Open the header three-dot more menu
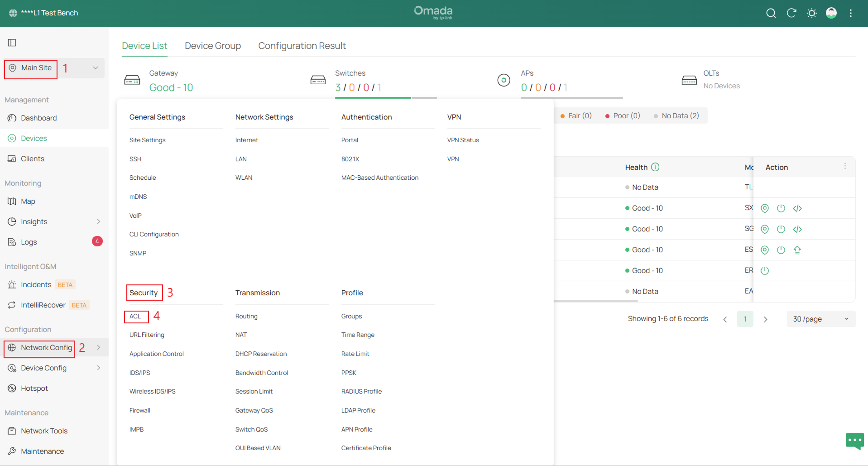868x466 pixels. click(x=851, y=13)
